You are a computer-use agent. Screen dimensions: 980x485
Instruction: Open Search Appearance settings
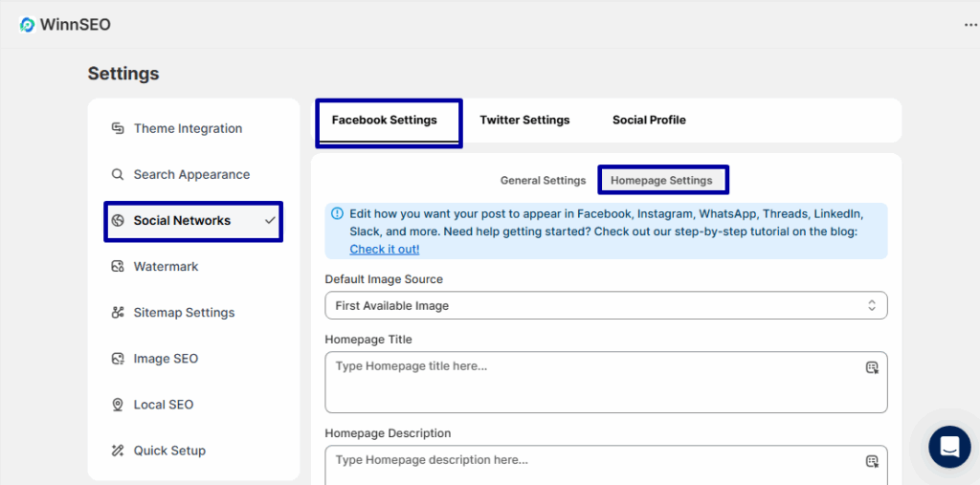[193, 174]
